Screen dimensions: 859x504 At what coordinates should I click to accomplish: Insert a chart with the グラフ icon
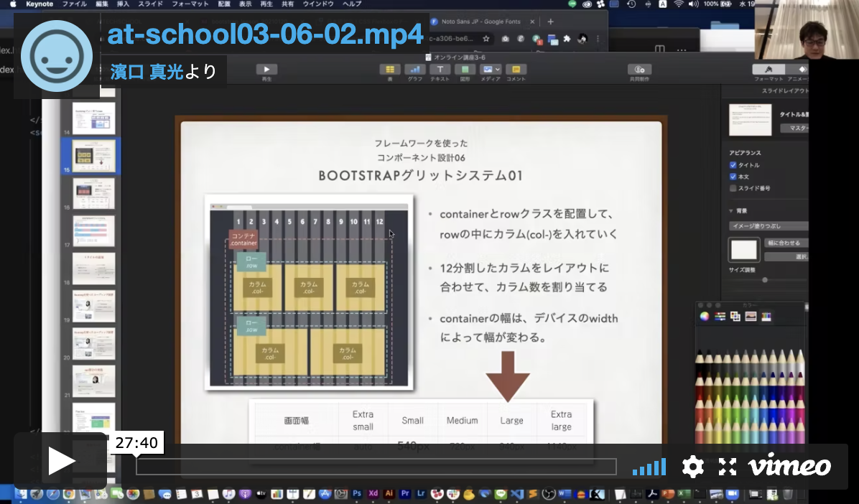(x=415, y=70)
